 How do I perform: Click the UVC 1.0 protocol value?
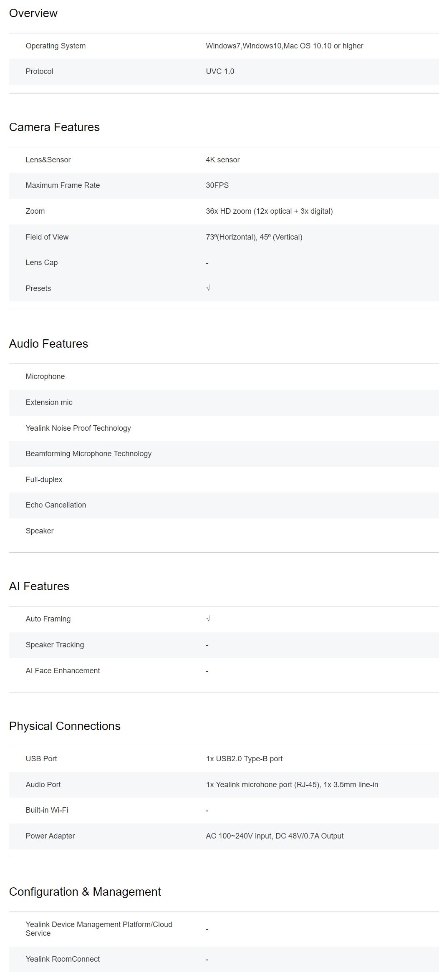[220, 71]
